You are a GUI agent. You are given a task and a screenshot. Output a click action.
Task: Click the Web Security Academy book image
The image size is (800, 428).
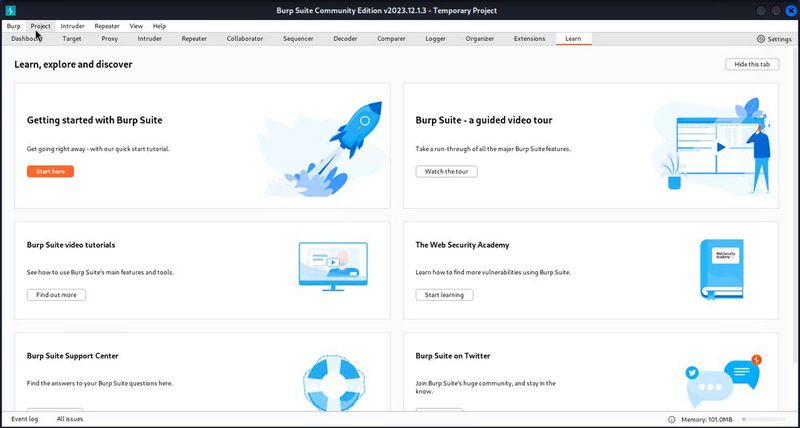[721, 269]
